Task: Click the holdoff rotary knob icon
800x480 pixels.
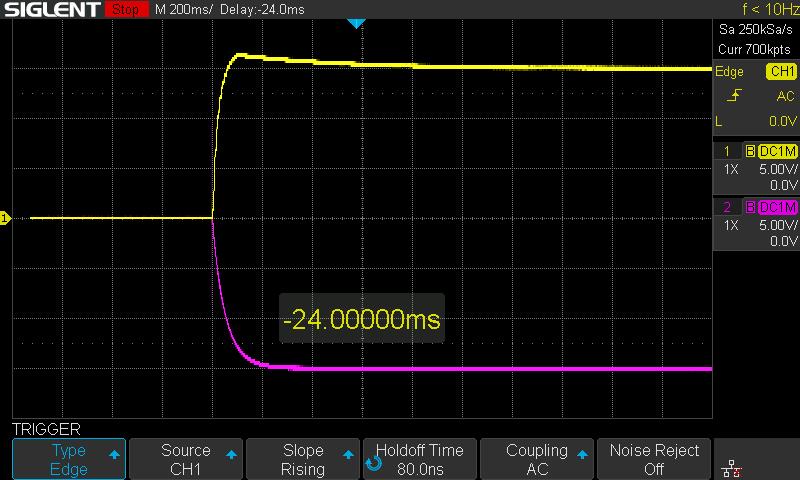Action: (373, 463)
